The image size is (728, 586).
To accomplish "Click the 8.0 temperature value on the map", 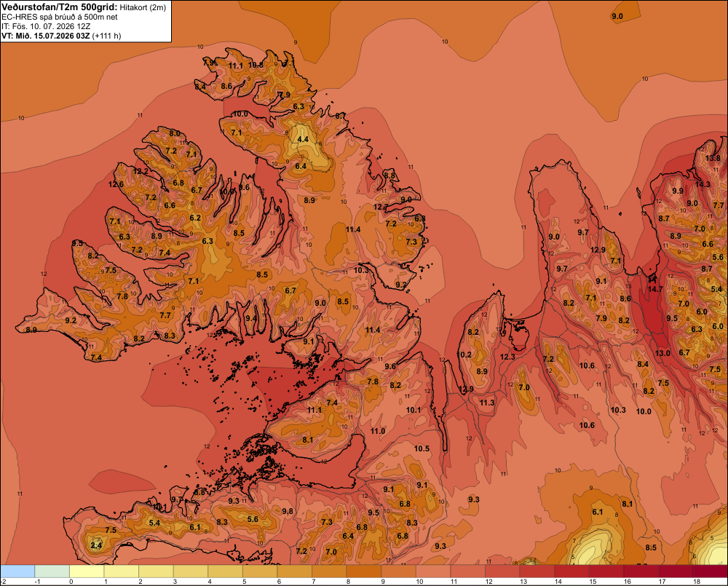I will pyautogui.click(x=174, y=133).
